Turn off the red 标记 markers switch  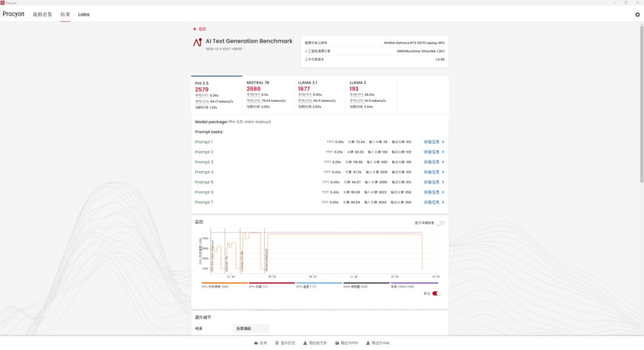tap(436, 293)
